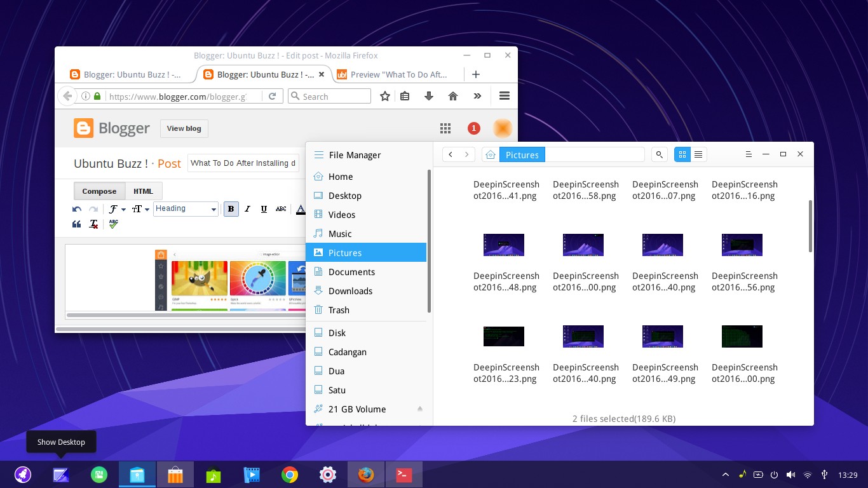Remove formatting with the clear-formatting icon
The height and width of the screenshot is (488, 868).
(x=93, y=224)
